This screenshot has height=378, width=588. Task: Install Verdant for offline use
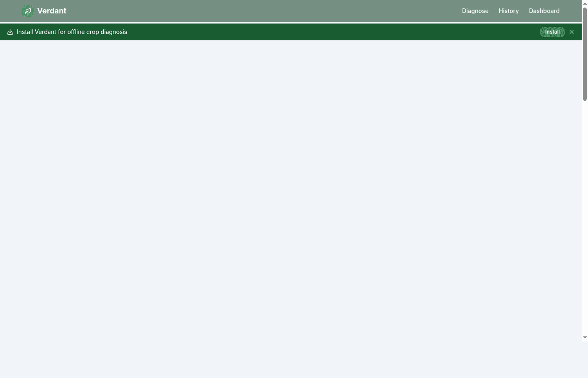552,32
